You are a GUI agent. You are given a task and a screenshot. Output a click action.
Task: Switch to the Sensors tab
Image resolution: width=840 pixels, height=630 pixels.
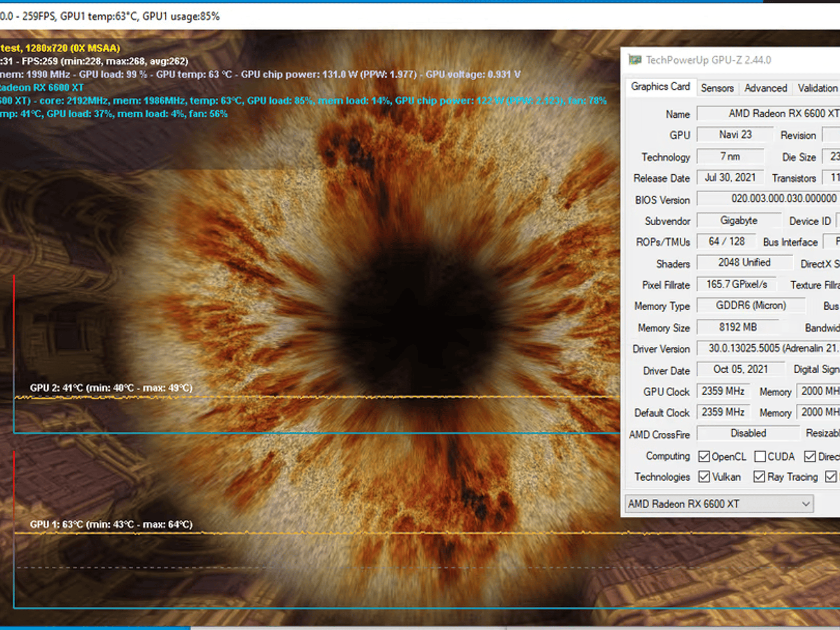click(x=717, y=88)
